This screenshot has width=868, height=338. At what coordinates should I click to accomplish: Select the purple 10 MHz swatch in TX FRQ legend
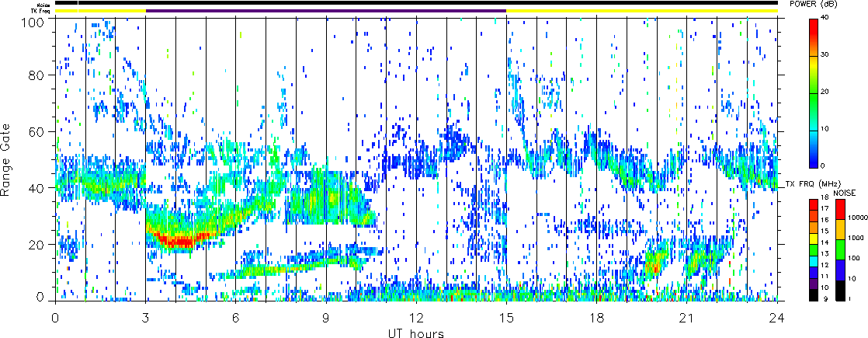click(814, 284)
